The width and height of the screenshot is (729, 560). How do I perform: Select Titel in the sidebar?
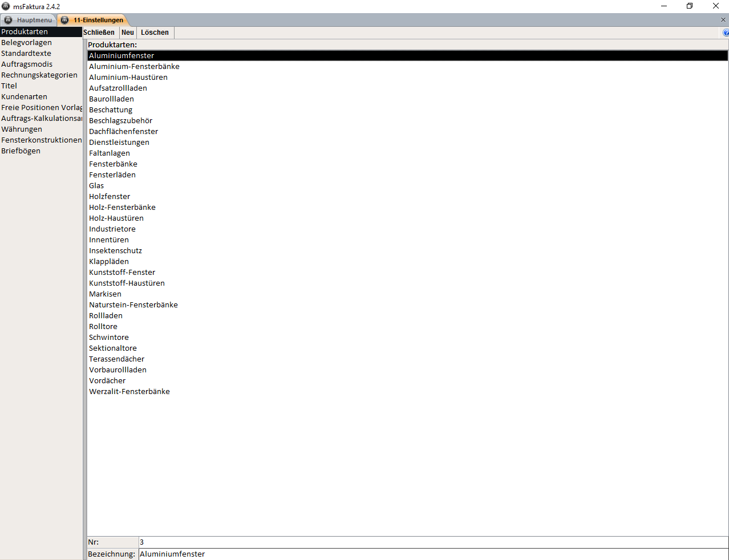(x=41, y=86)
